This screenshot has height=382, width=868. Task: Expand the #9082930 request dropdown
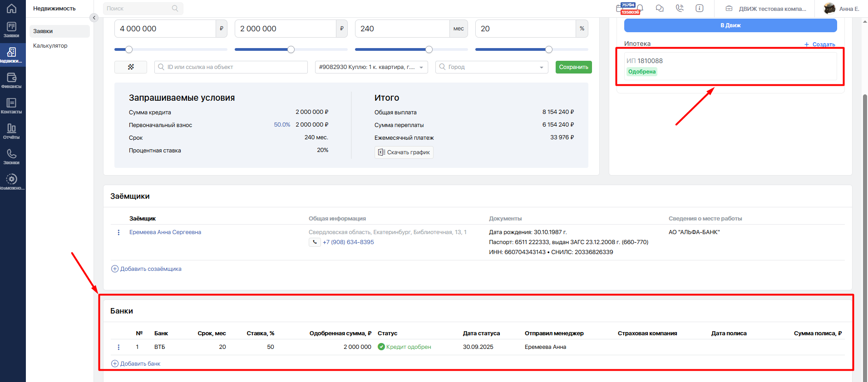[371, 67]
